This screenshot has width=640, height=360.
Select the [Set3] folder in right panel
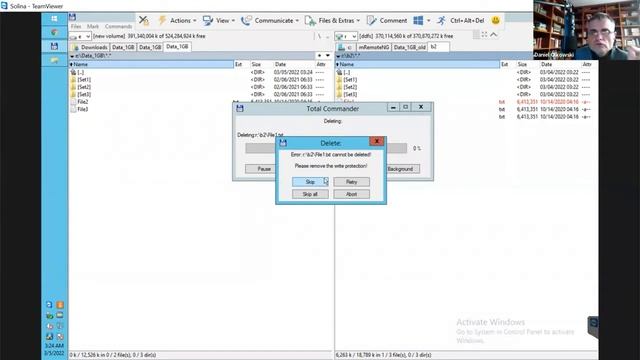[x=347, y=94]
